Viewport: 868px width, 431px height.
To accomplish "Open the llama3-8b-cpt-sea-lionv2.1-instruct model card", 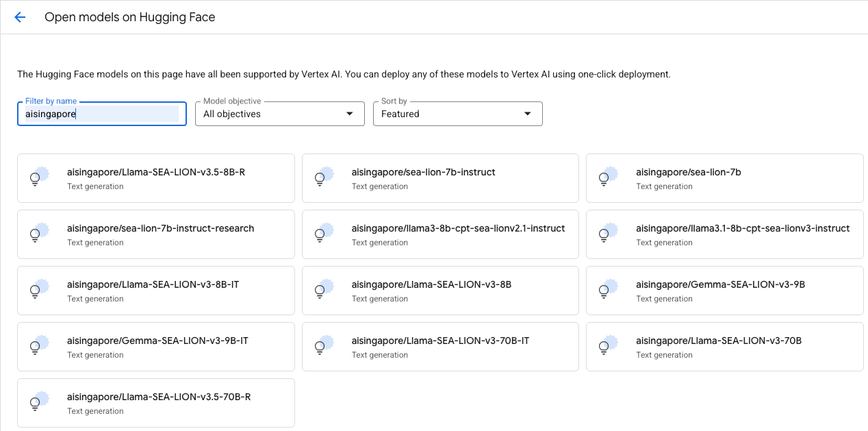I will pos(458,234).
